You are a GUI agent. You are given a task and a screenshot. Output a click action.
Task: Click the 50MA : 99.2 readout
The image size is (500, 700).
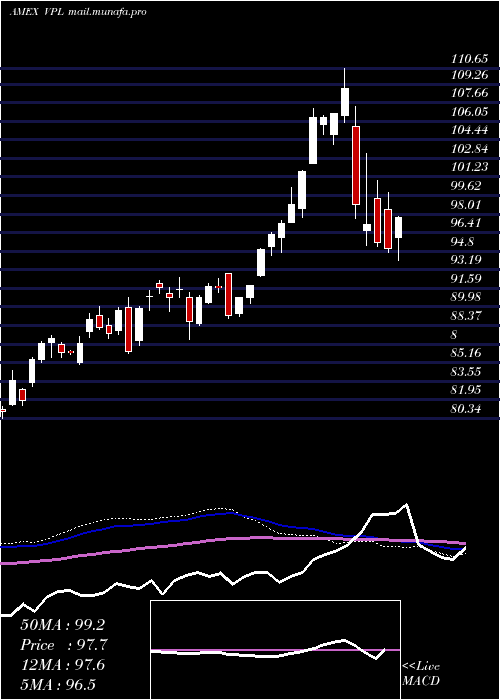(62, 625)
